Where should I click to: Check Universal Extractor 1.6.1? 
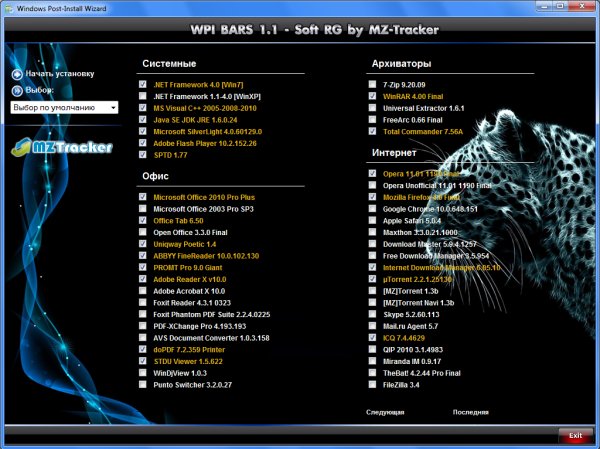coord(372,108)
